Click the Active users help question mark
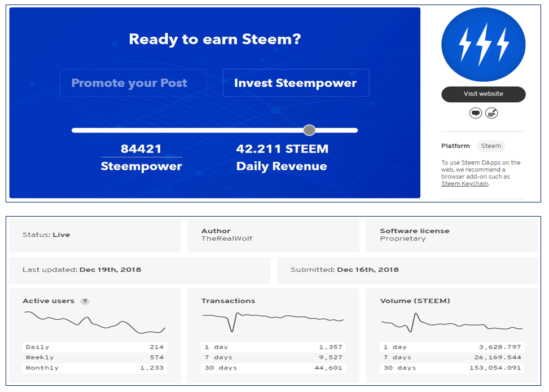The image size is (549, 392). coord(85,301)
